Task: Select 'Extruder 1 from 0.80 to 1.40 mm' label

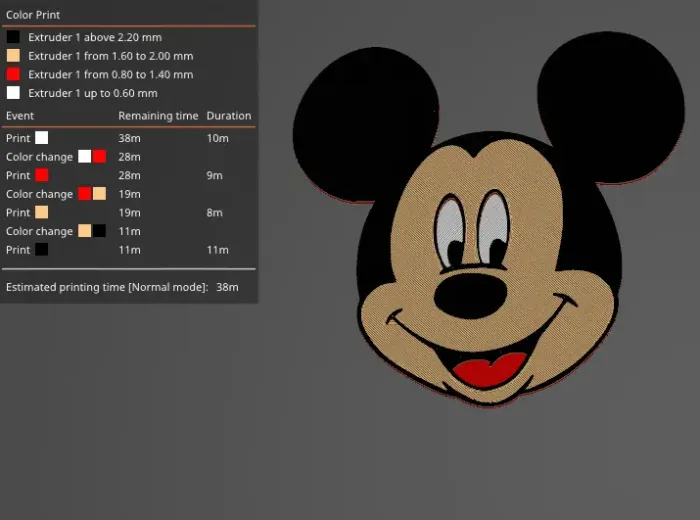Action: point(110,75)
